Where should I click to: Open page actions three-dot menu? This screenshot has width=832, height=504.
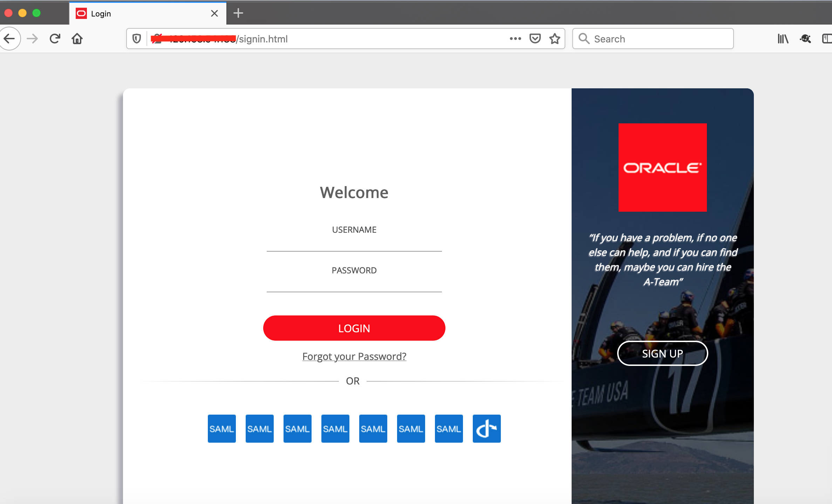coord(515,39)
